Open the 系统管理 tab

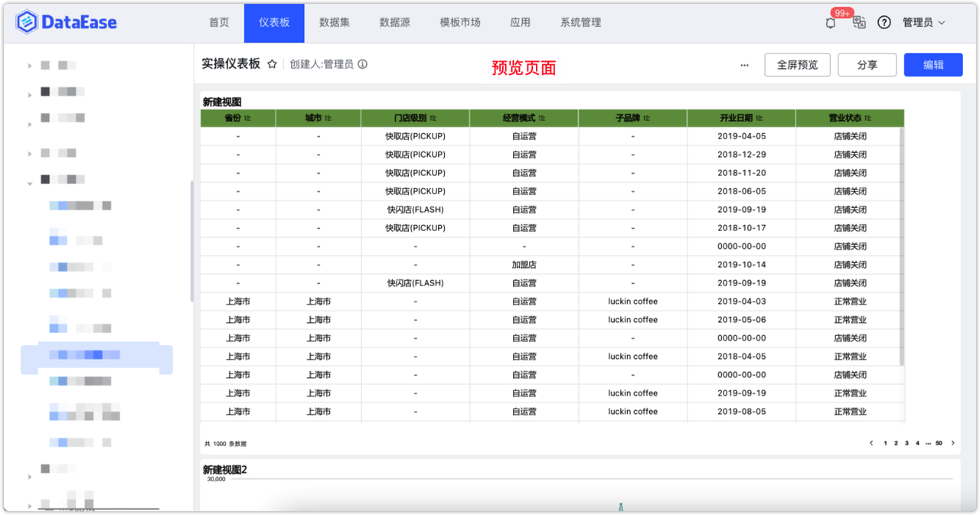(580, 23)
